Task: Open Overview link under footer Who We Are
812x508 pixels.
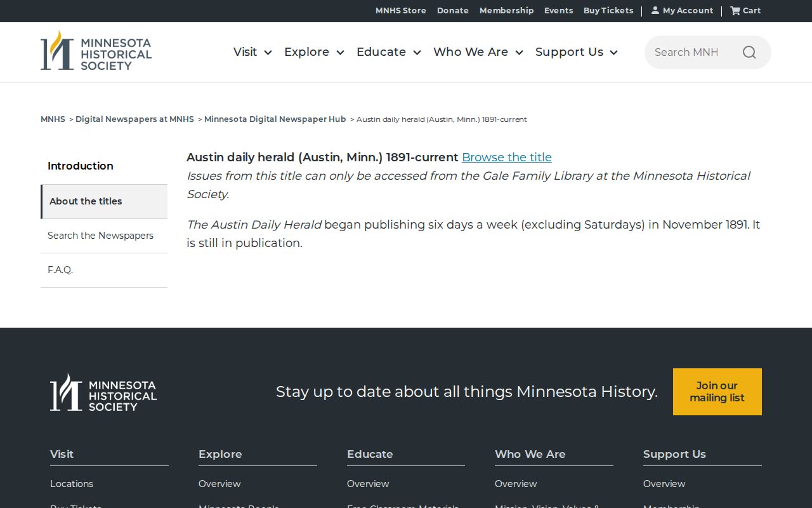Action: coord(516,484)
